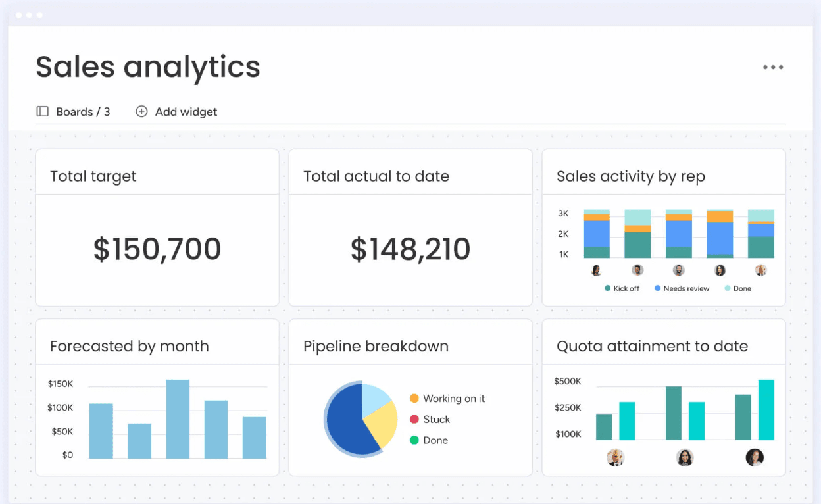Click the Sales analytics dashboard title
Viewport: 821px width, 504px height.
point(148,67)
